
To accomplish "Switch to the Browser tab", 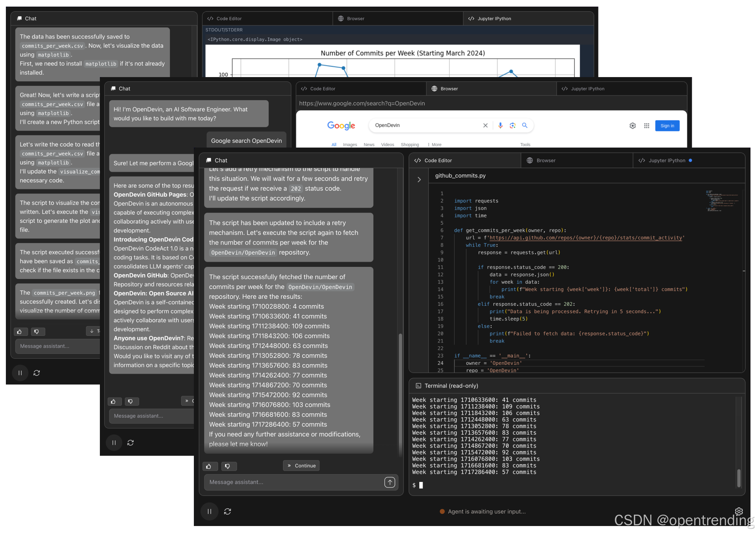I will [x=545, y=160].
